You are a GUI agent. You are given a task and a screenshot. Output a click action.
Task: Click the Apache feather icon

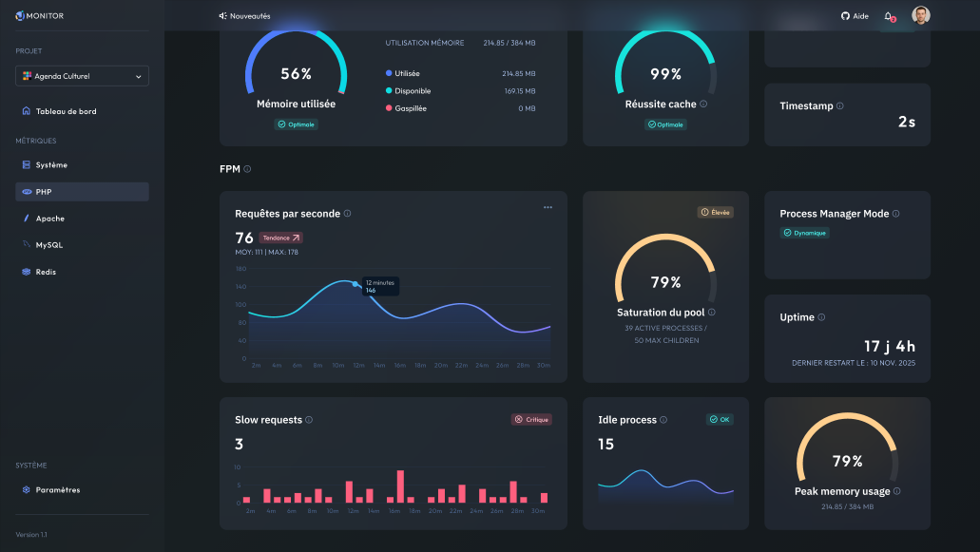[27, 218]
